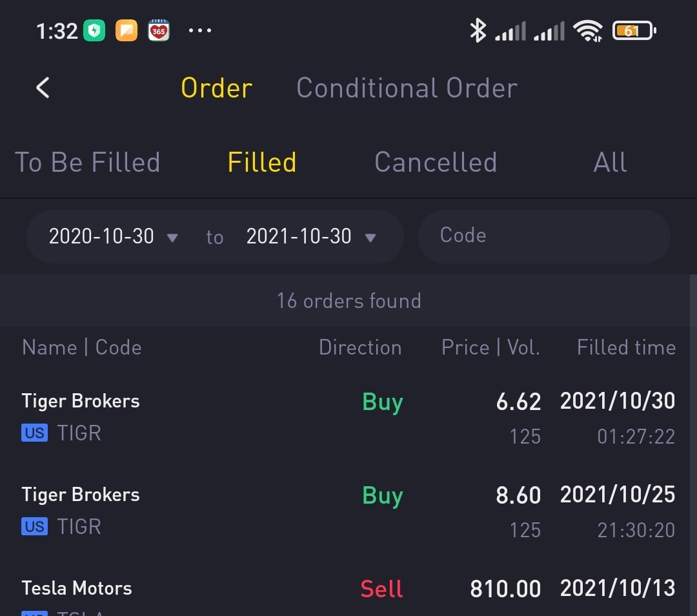Open Tiger Brokers order filled 2021/10/30
This screenshot has height=616, width=697.
(348, 418)
